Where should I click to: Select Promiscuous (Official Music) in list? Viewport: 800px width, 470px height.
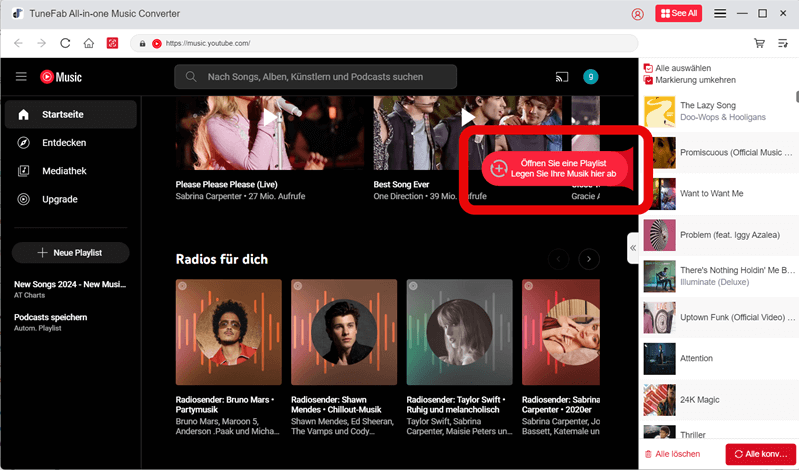coord(719,153)
